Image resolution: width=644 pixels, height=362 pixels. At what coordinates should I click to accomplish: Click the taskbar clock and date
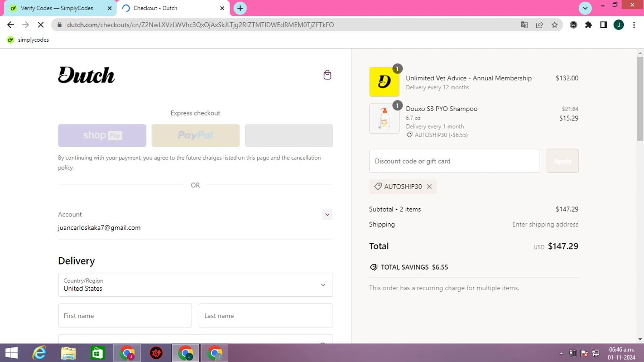coord(622,353)
